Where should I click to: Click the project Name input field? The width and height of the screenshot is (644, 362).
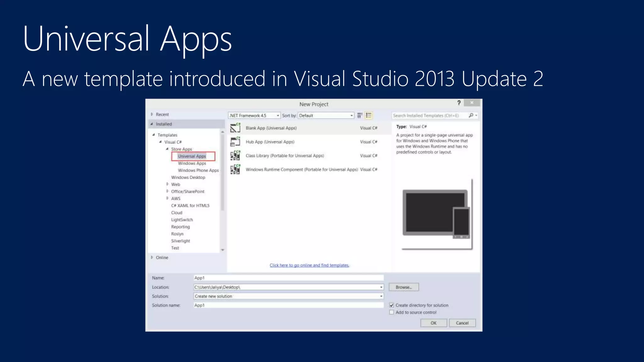[x=288, y=278]
